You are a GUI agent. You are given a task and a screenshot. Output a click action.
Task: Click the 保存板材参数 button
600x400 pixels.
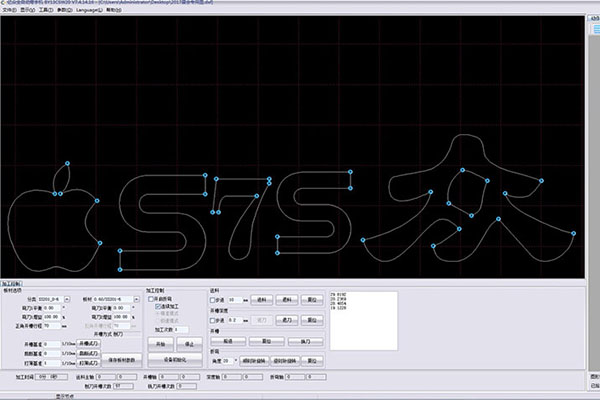[x=122, y=358]
